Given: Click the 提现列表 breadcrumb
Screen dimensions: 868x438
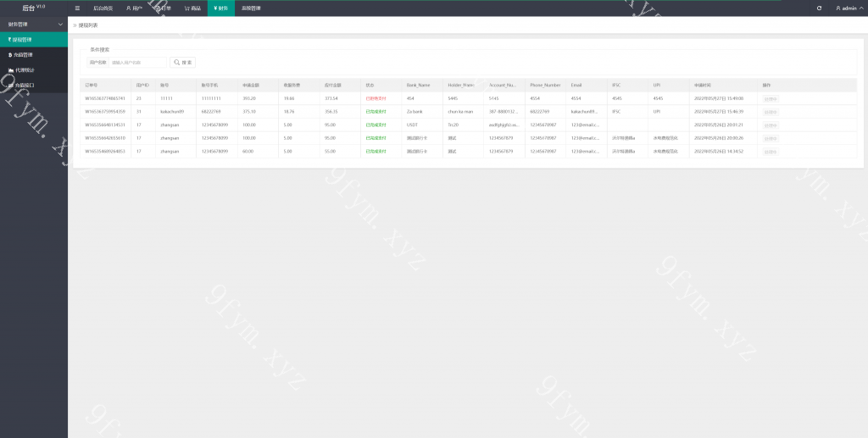Looking at the screenshot, I should (88, 25).
